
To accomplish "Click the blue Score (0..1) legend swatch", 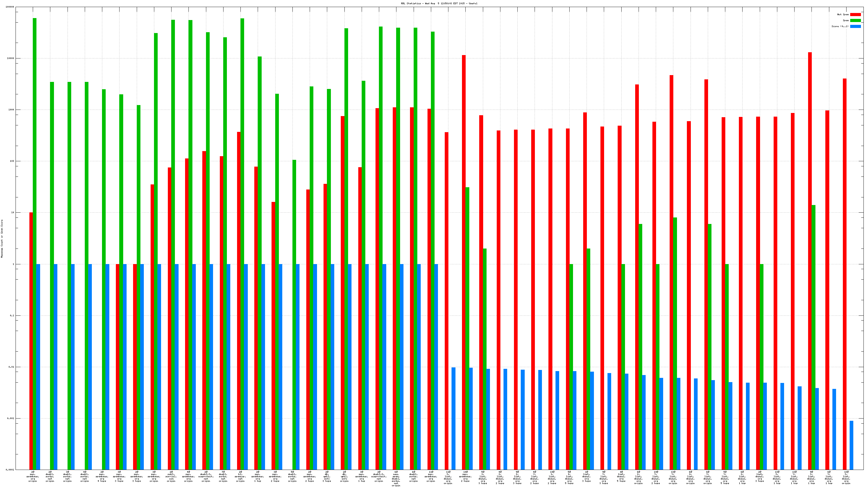I will [855, 26].
